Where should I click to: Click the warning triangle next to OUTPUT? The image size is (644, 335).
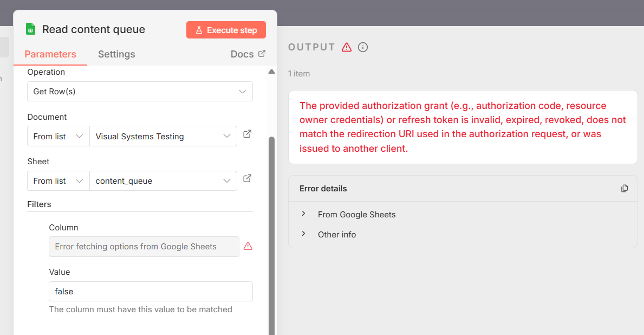(346, 47)
